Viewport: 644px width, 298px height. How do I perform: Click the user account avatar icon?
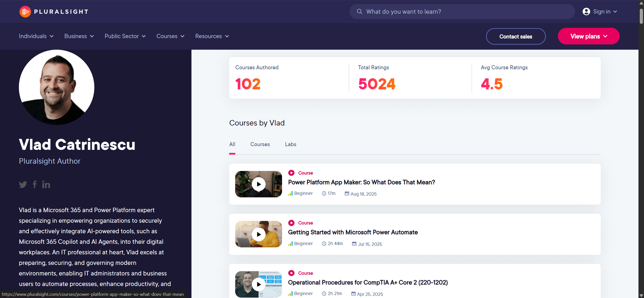tap(586, 12)
